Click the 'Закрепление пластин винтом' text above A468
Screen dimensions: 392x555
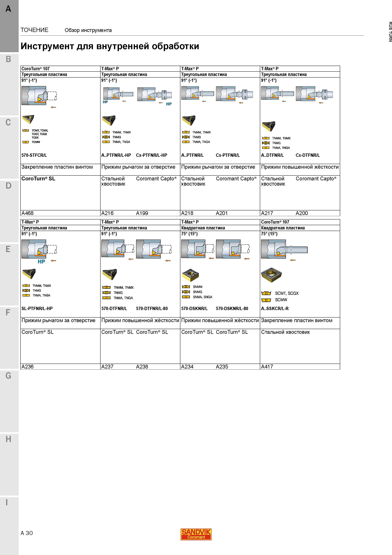(x=57, y=167)
